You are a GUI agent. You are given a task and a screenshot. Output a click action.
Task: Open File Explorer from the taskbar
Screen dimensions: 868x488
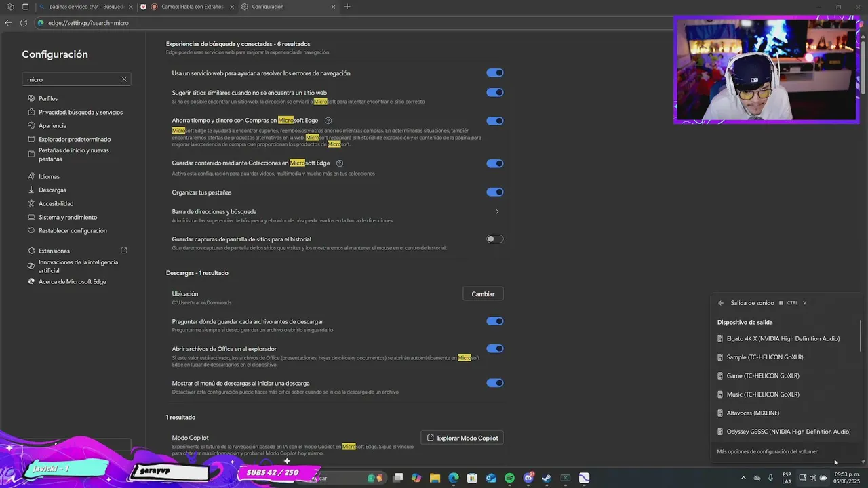(x=435, y=478)
